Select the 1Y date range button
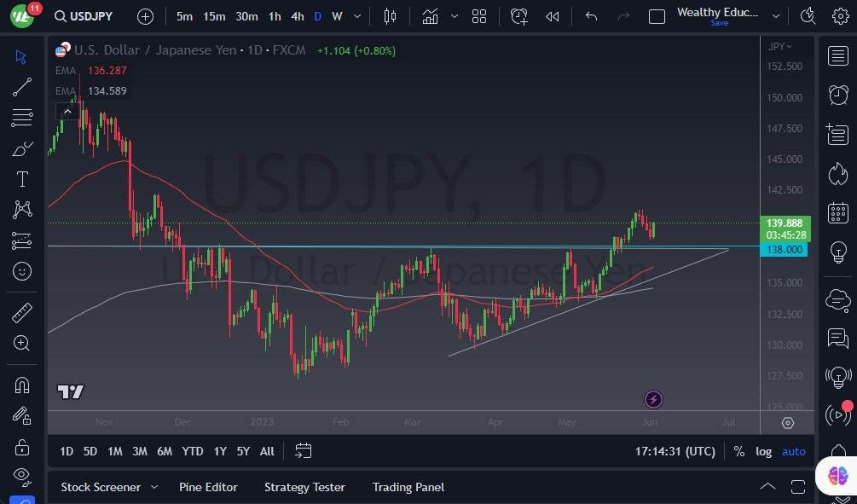Image resolution: width=857 pixels, height=504 pixels. [x=219, y=451]
